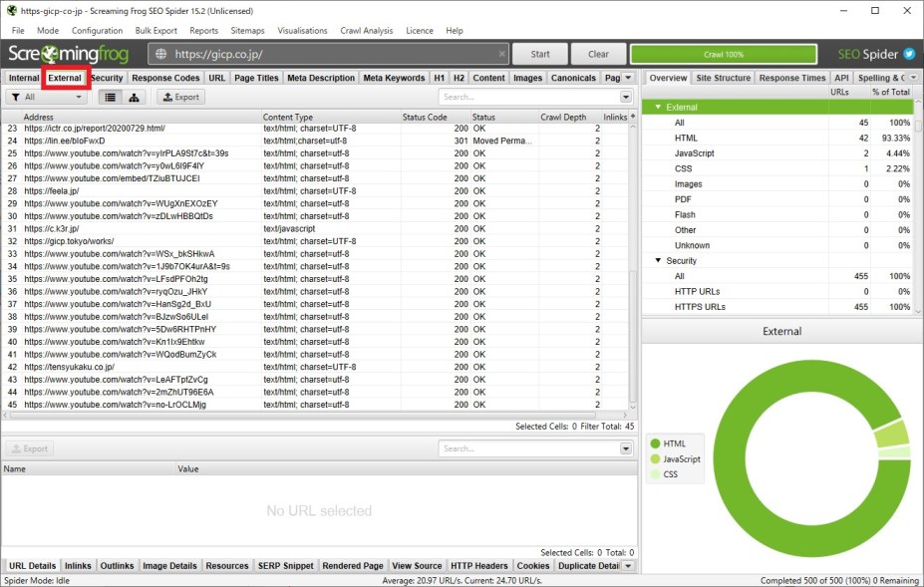Click the Screaming Frog logo
Viewport: 924px width, 587px height.
[69, 54]
